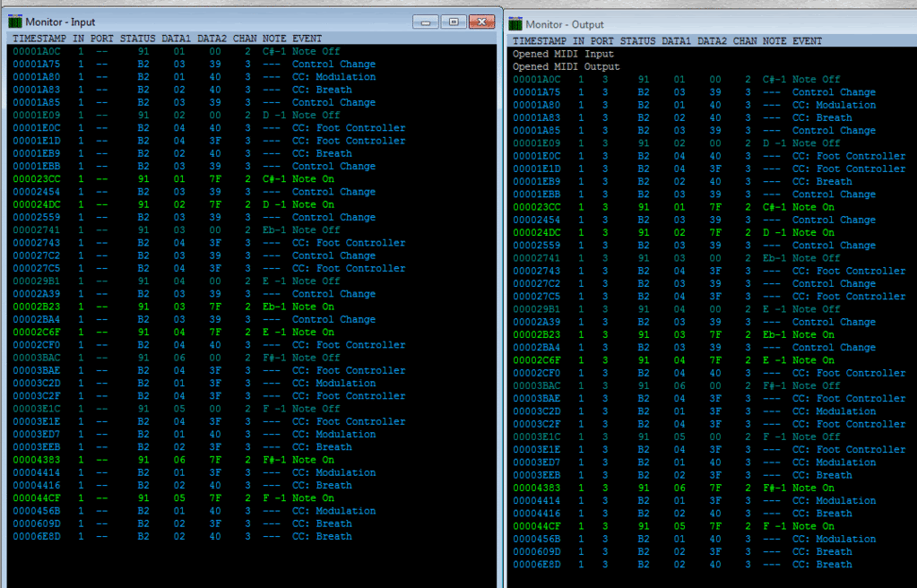Select timestamp 00003E1C in Output monitor
This screenshot has width=917, height=588.
(536, 437)
